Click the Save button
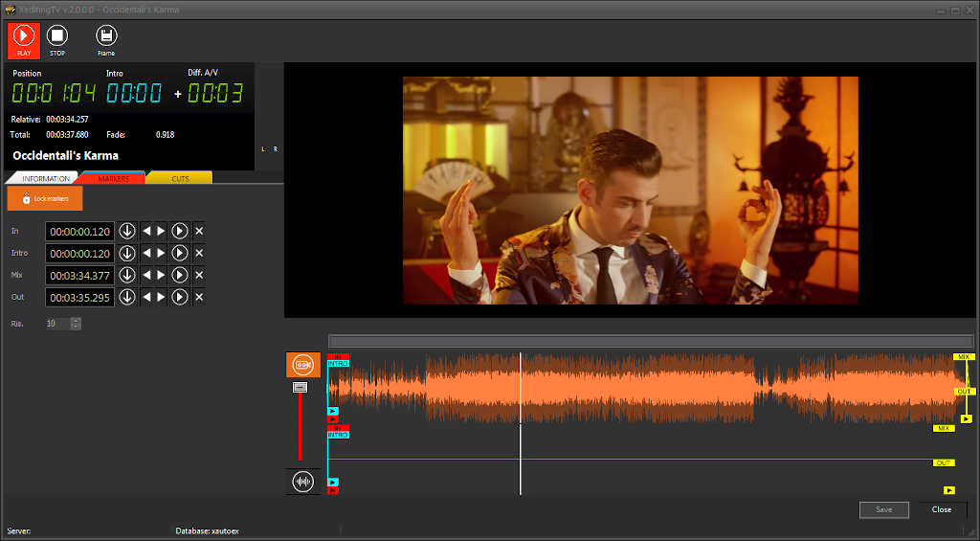The image size is (980, 541). click(883, 509)
